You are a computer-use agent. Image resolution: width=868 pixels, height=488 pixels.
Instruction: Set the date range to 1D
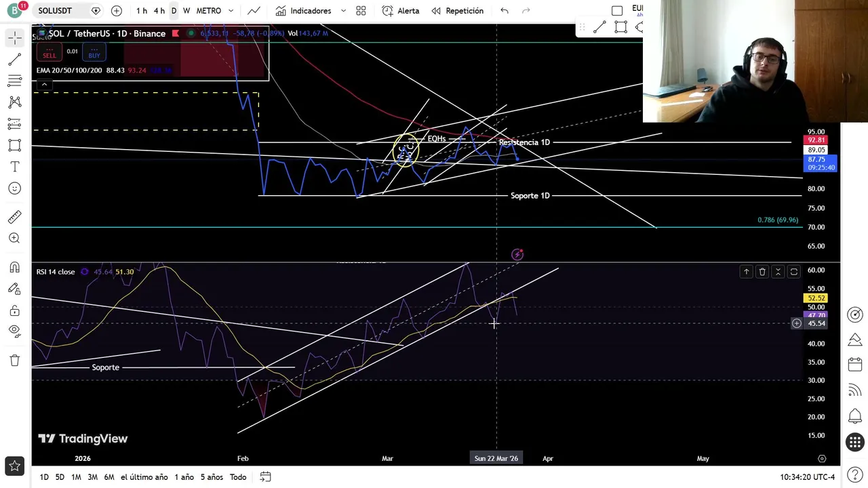44,477
